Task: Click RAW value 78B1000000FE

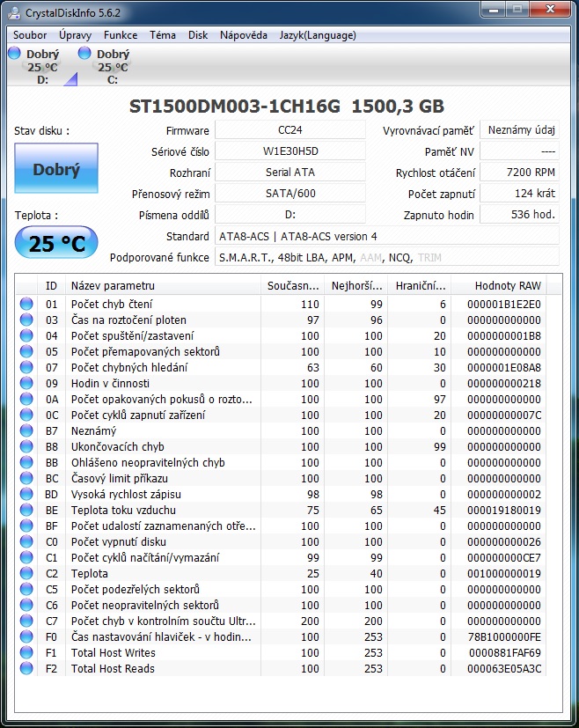Action: pyautogui.click(x=504, y=636)
